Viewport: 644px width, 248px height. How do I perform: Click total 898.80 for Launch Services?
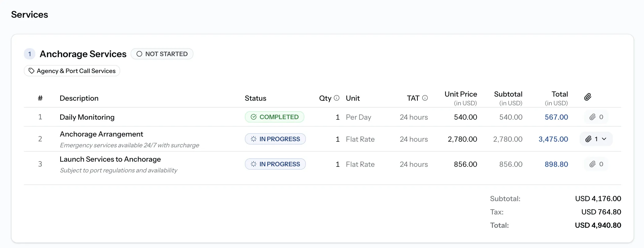click(556, 164)
